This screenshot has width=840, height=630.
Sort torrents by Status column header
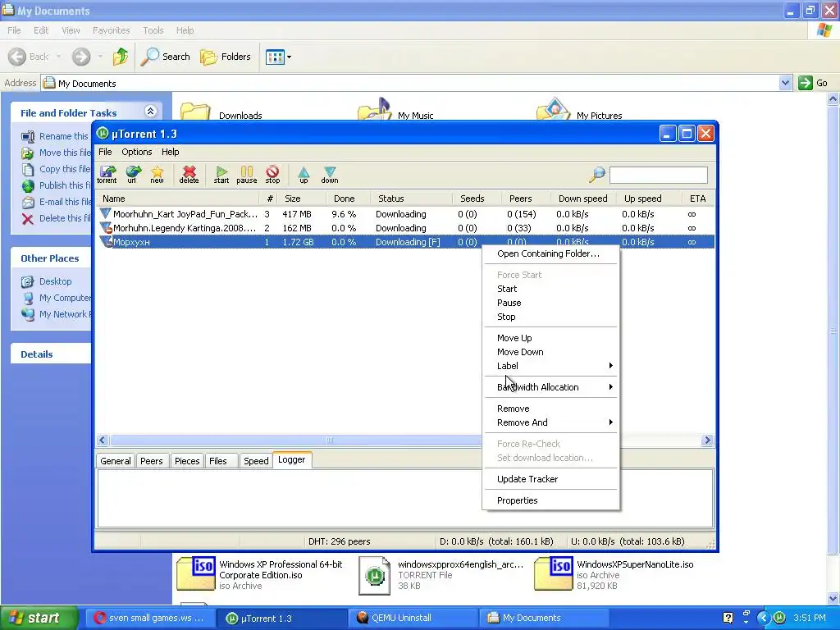(411, 199)
